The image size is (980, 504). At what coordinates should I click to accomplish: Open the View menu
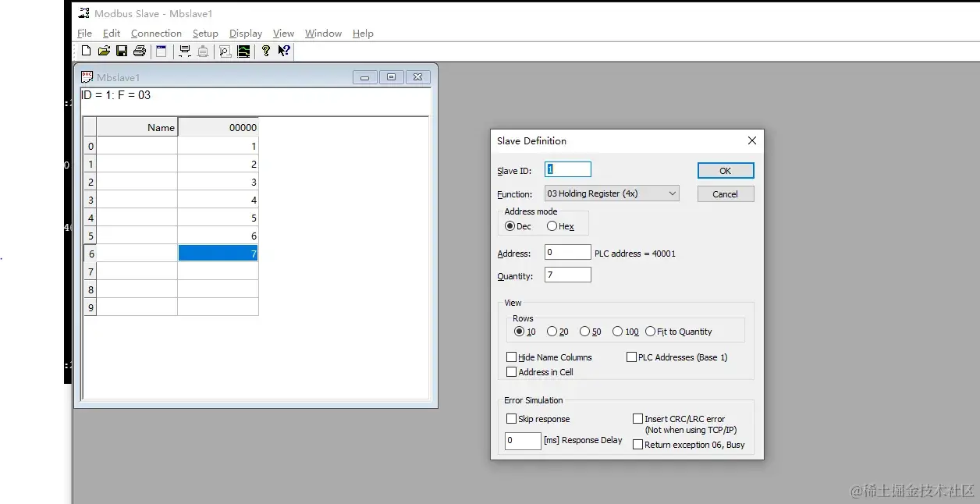283,34
